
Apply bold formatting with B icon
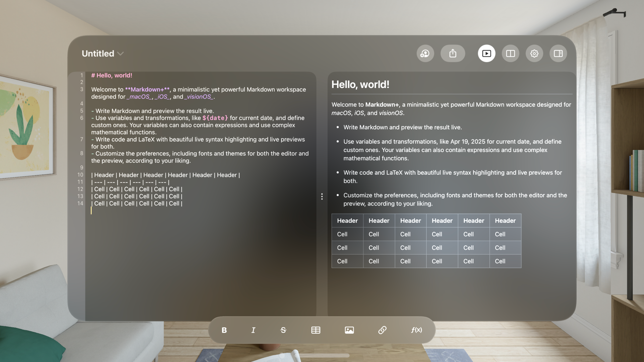coord(224,330)
